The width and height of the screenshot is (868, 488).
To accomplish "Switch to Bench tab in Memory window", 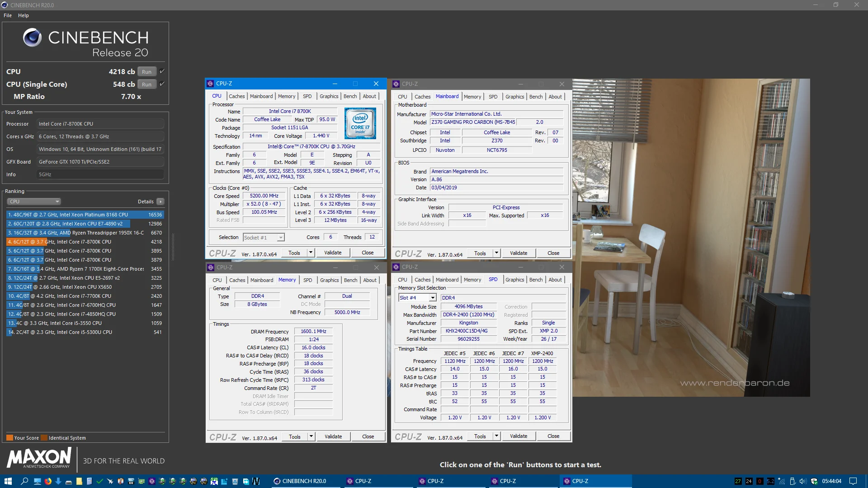I will pyautogui.click(x=350, y=280).
